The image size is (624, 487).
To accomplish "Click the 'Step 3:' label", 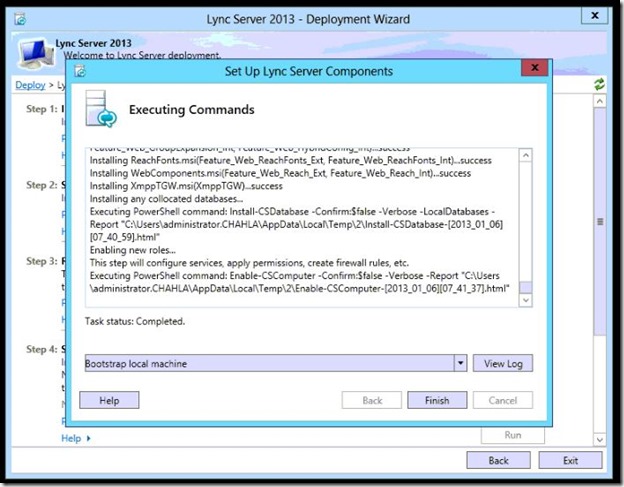I will pyautogui.click(x=42, y=261).
